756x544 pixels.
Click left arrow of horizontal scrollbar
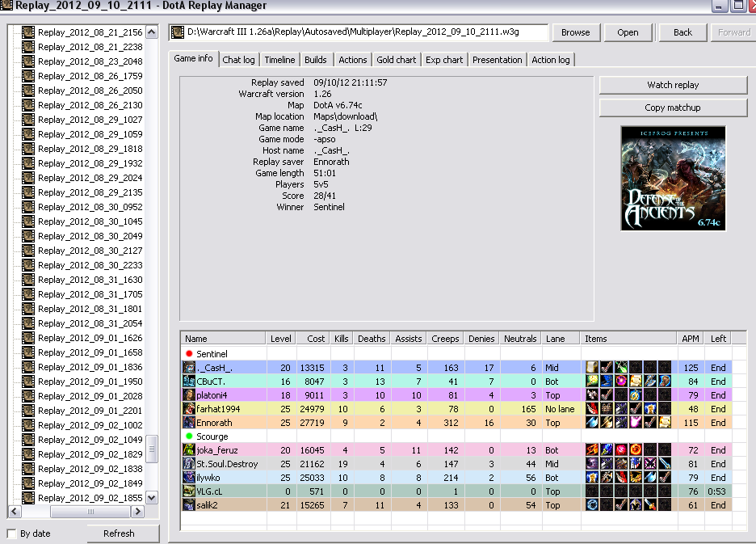pos(14,511)
